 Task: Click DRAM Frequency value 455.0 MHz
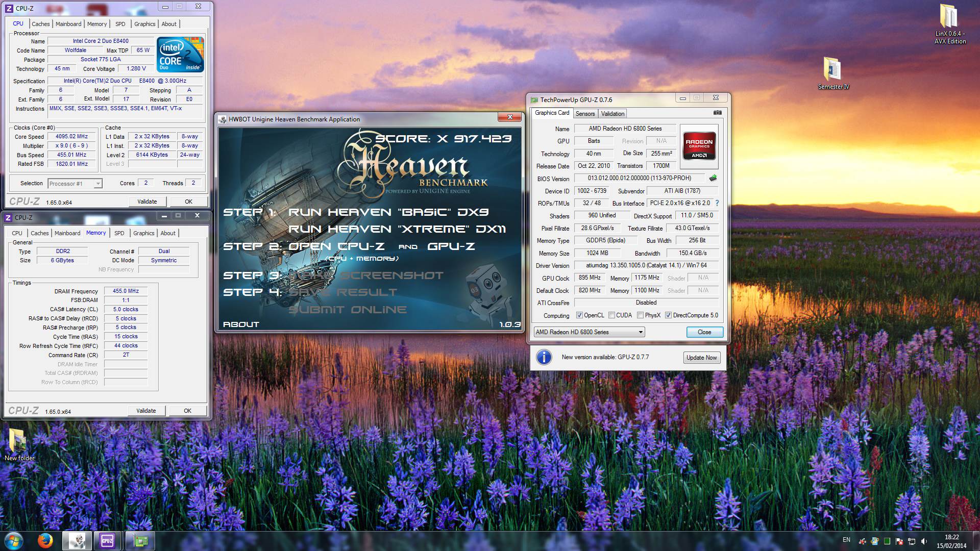click(x=126, y=291)
